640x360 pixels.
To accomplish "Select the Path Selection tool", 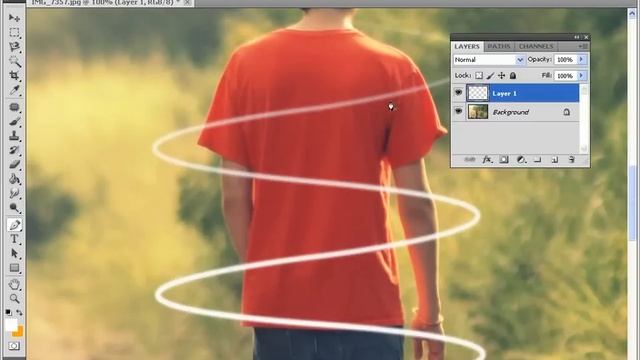I will pos(14,253).
